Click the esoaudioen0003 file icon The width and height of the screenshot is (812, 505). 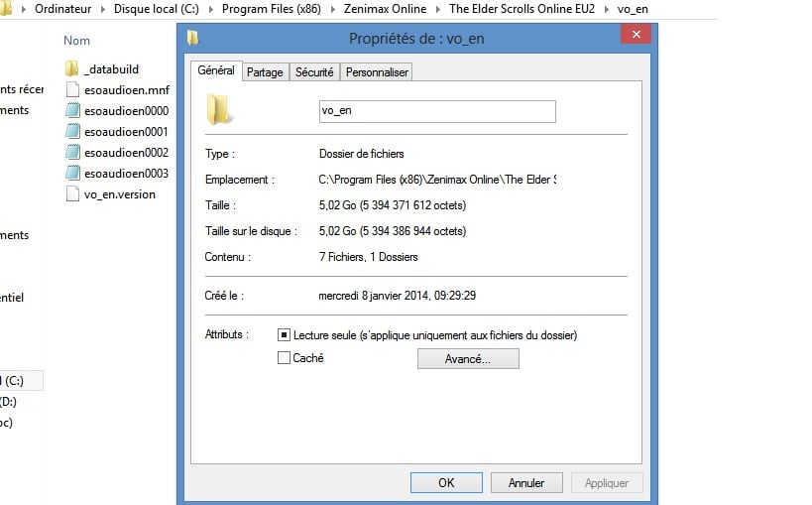click(72, 173)
